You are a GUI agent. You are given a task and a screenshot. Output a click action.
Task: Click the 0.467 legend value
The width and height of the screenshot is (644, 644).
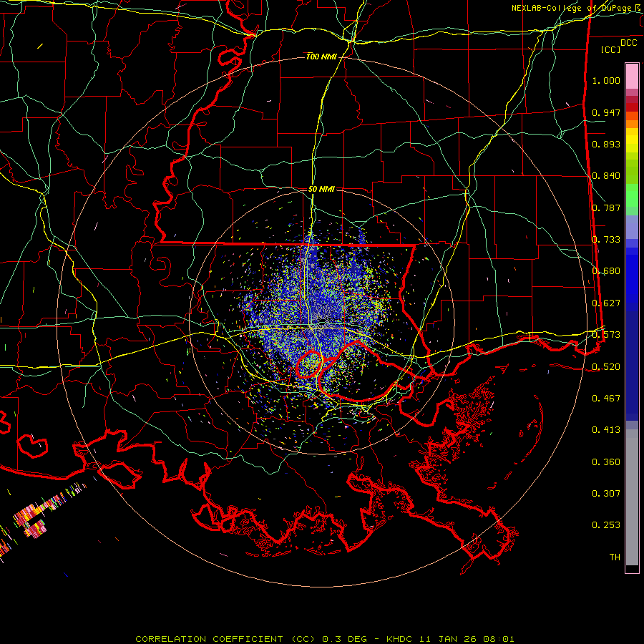606,399
